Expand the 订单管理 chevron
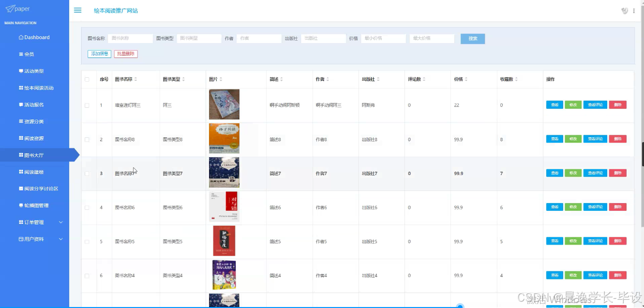 click(60, 222)
